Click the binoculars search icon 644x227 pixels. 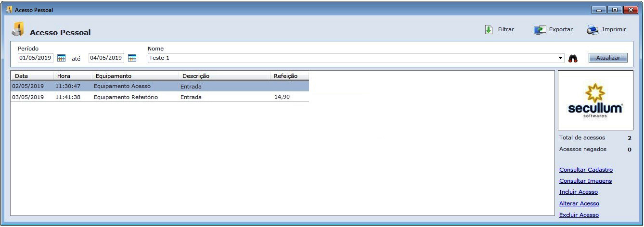[573, 58]
